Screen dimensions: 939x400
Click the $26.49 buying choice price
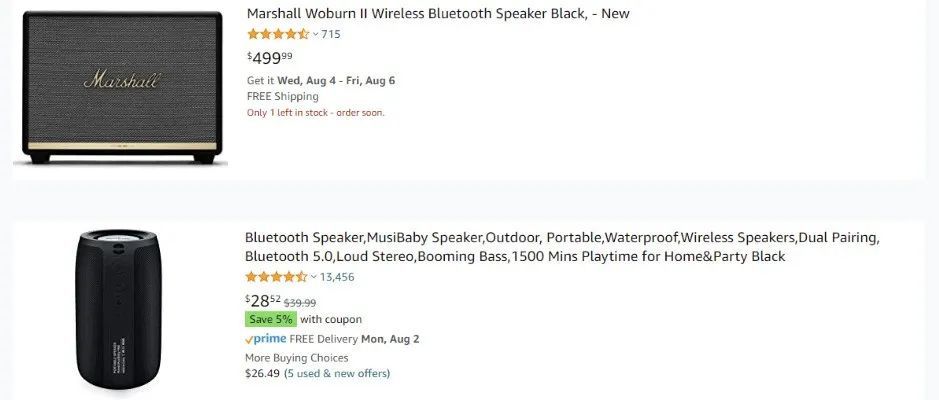pos(262,374)
